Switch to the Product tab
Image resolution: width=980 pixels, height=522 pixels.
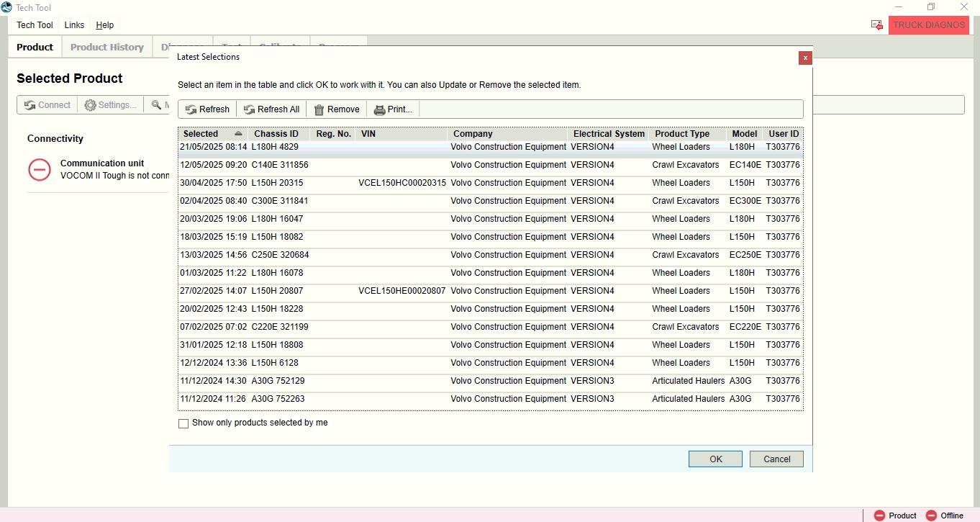tap(35, 47)
